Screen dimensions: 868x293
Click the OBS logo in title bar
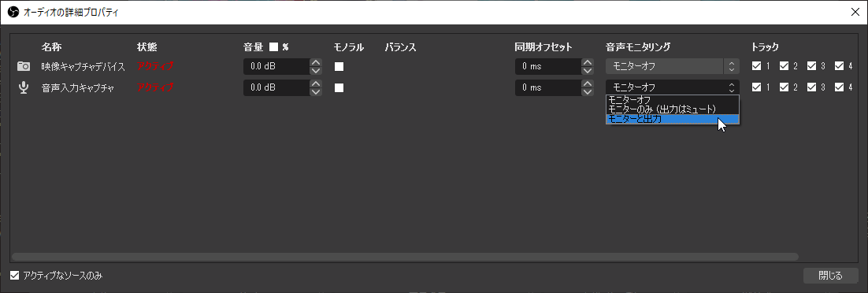pyautogui.click(x=14, y=12)
